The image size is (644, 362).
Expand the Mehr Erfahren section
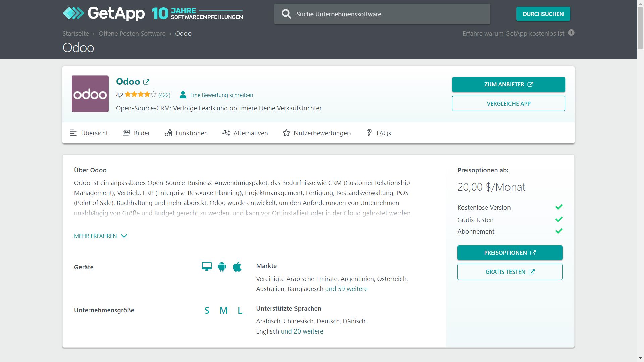tap(101, 236)
